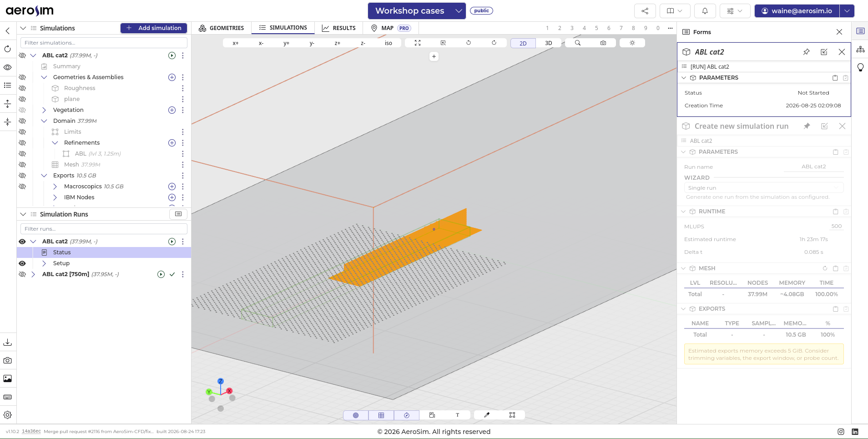
Task: Toggle visibility of Vegetation
Action: 22,110
